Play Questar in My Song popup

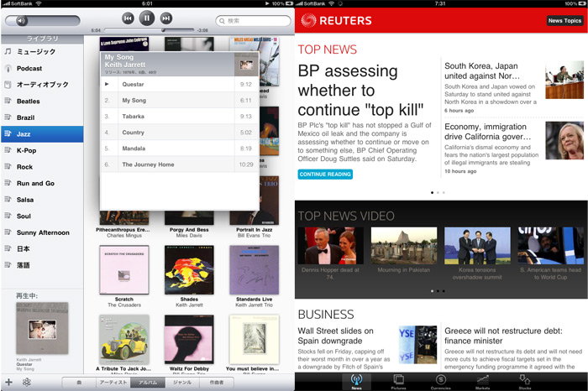[x=180, y=84]
